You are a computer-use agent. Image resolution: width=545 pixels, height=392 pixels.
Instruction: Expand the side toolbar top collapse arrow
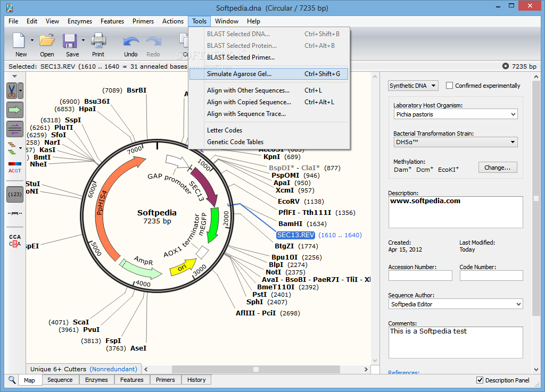[x=14, y=76]
